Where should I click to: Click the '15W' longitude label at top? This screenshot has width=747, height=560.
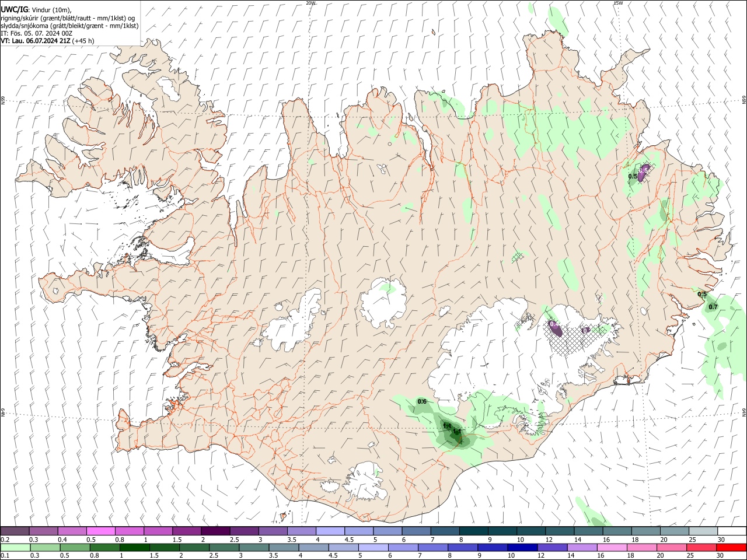click(x=618, y=3)
